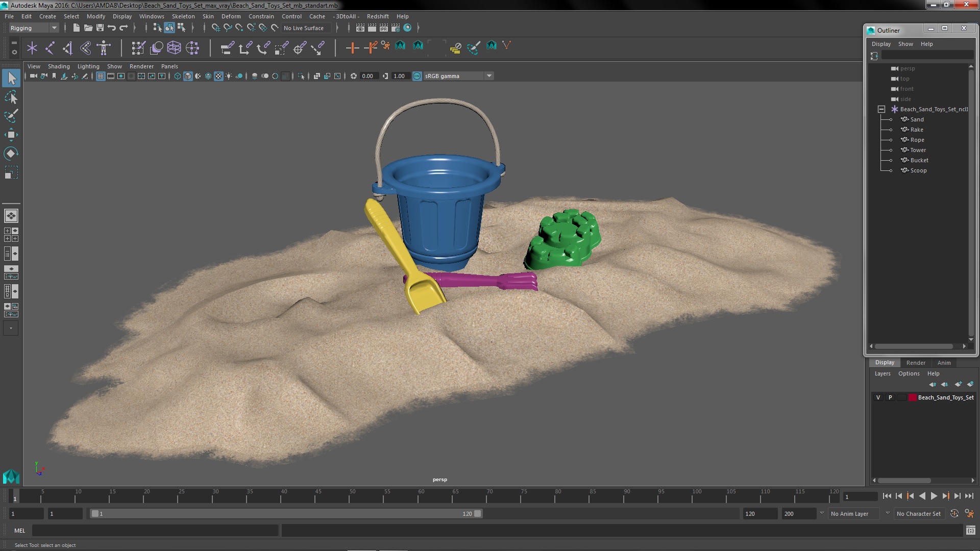Open the Deform menu
The image size is (980, 551).
click(x=231, y=16)
